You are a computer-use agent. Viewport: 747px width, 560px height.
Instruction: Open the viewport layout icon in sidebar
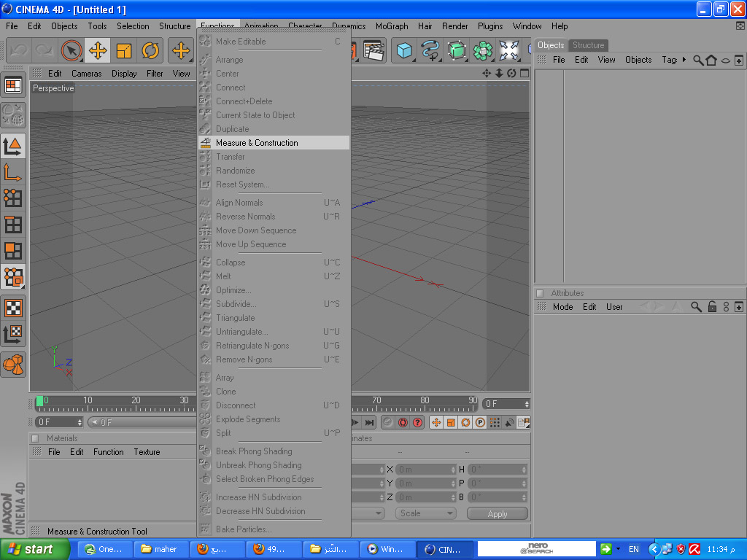[x=13, y=86]
